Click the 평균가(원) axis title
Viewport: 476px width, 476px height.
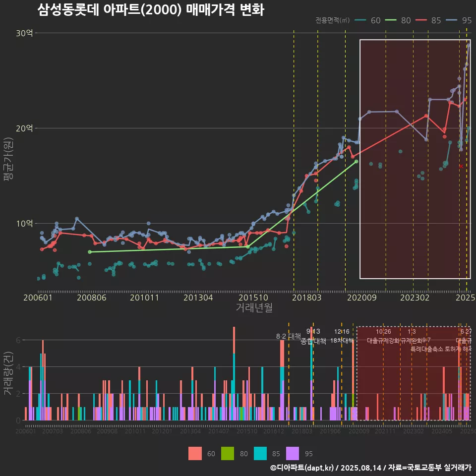(8, 159)
